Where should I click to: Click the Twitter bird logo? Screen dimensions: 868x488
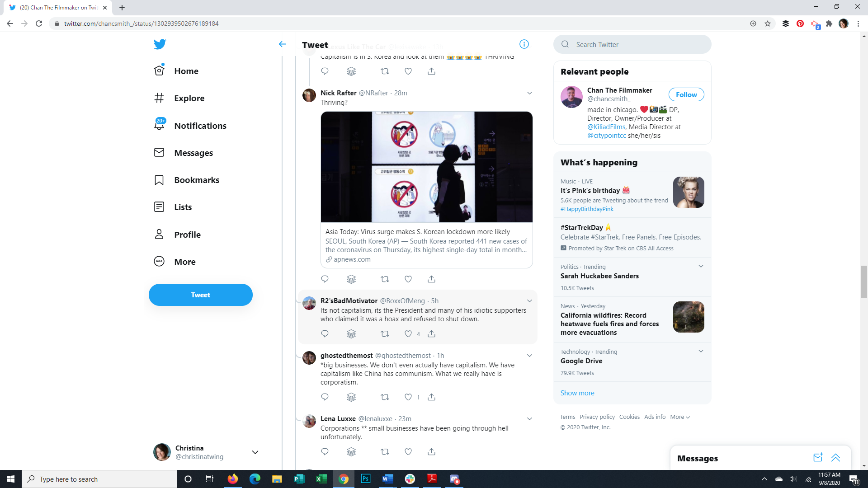160,44
